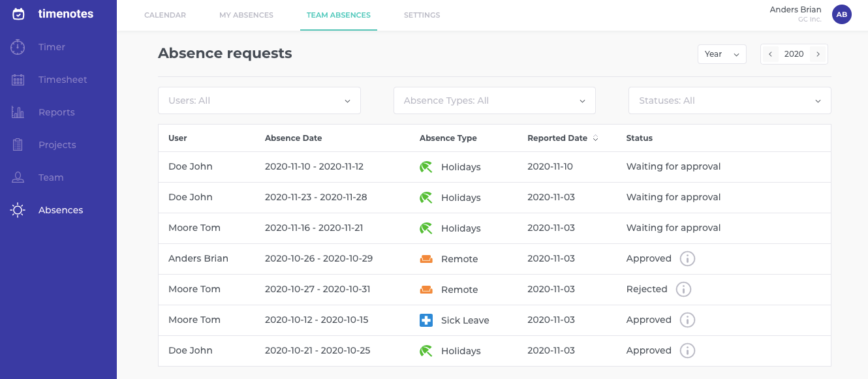Click Holidays icon in 2020-11-10 row
The image size is (868, 379).
click(x=426, y=167)
